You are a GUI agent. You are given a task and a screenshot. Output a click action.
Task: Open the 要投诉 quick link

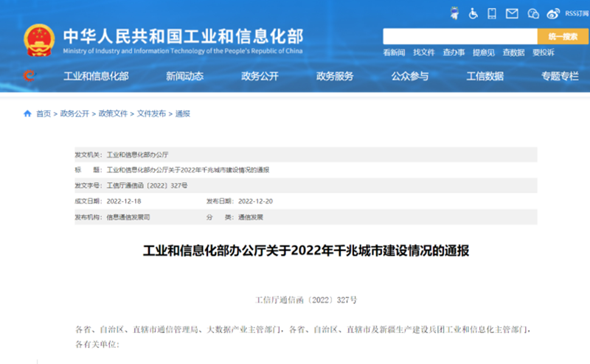click(x=543, y=52)
